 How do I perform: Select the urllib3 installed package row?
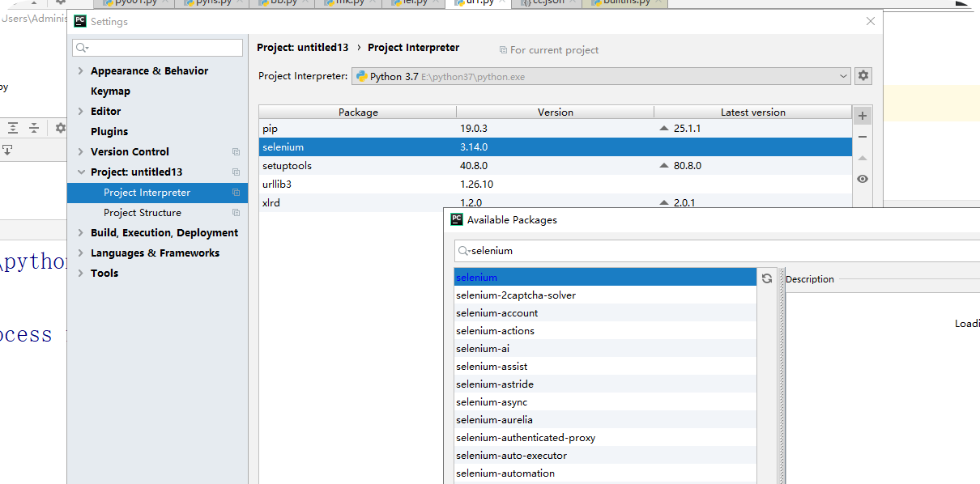(x=556, y=185)
